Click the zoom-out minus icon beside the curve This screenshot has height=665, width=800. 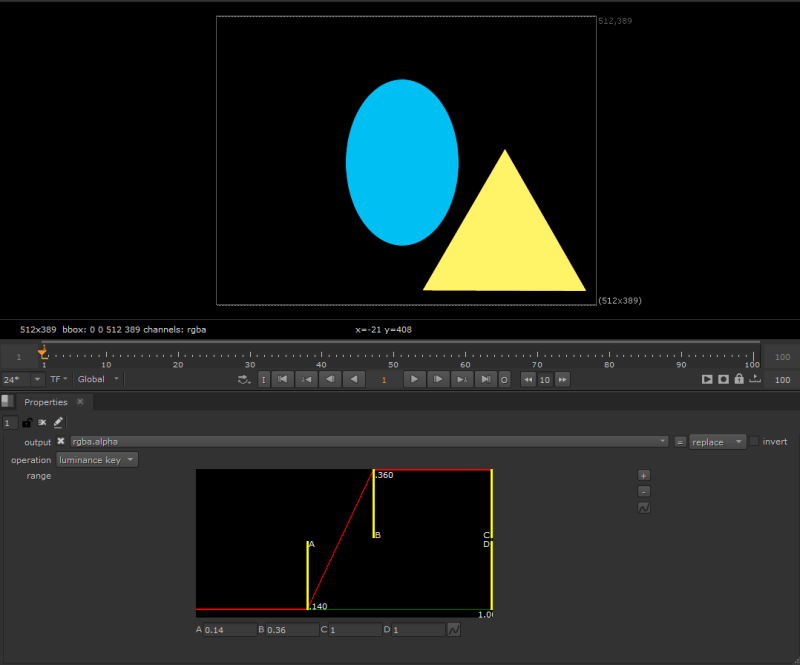tap(644, 491)
